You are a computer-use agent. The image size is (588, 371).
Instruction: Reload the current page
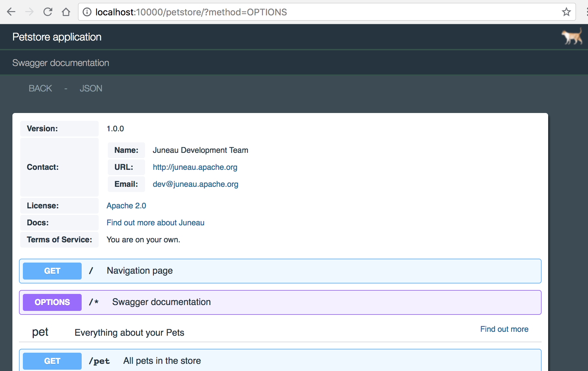tap(48, 12)
